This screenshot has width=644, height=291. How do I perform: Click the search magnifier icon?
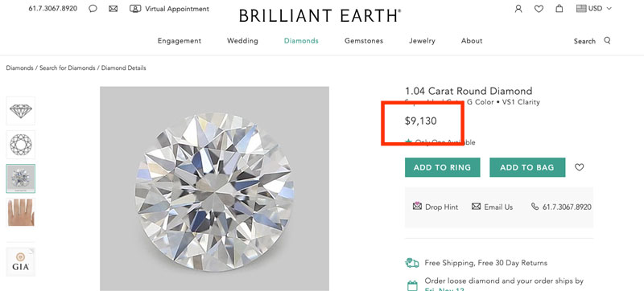(607, 40)
